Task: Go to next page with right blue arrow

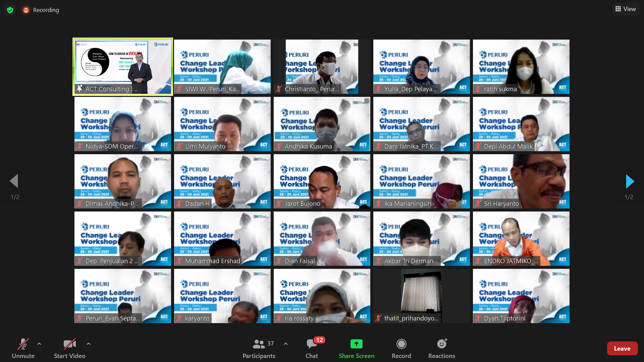Action: 630,181
